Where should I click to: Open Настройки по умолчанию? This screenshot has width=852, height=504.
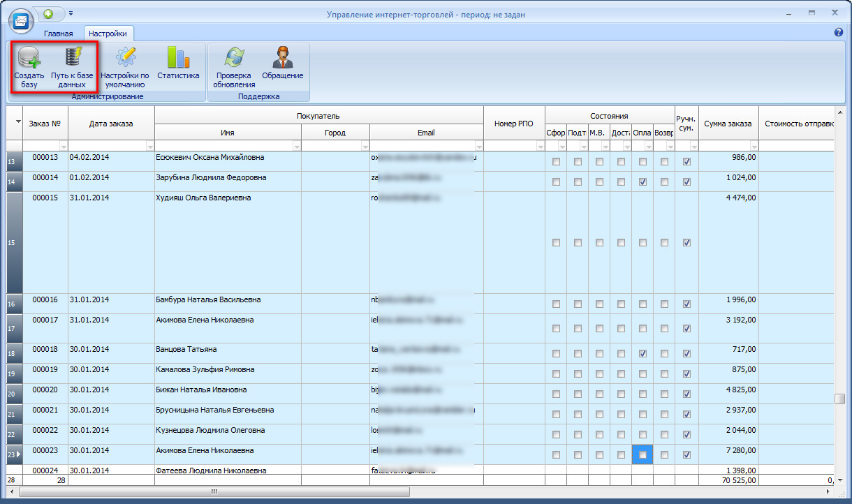125,59
